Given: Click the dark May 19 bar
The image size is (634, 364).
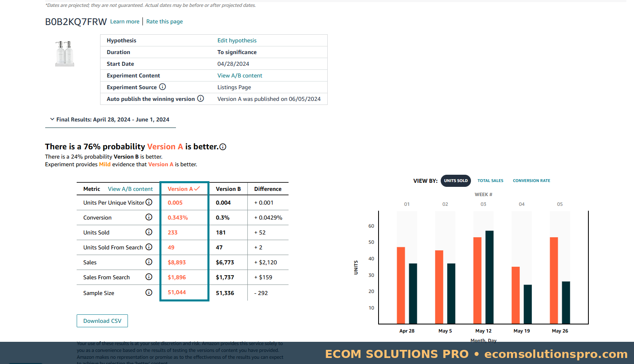Looking at the screenshot, I should click(x=528, y=304).
